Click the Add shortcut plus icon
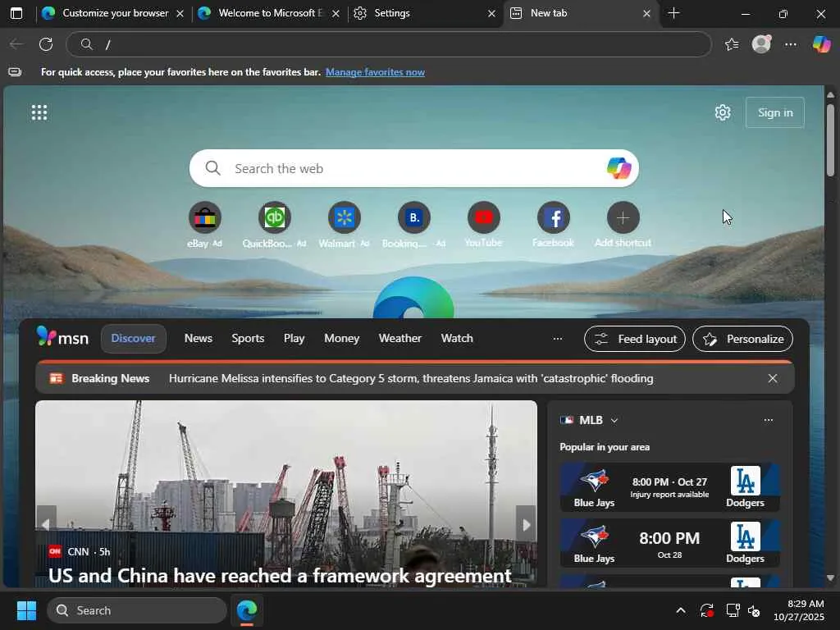Screen dimensions: 840x630 (x=623, y=217)
